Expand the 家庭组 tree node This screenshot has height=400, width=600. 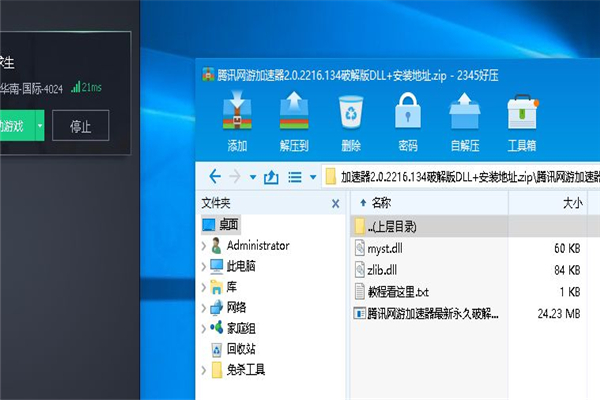coord(204,328)
